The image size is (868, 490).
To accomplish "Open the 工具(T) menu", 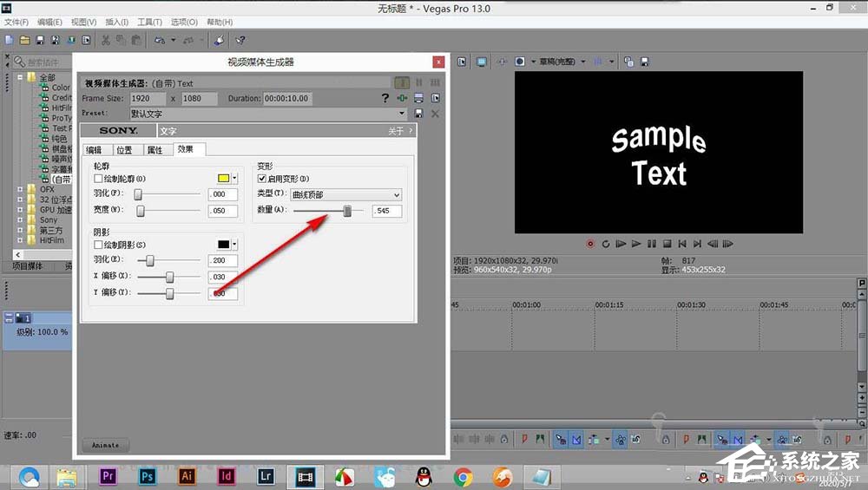I will pyautogui.click(x=149, y=22).
